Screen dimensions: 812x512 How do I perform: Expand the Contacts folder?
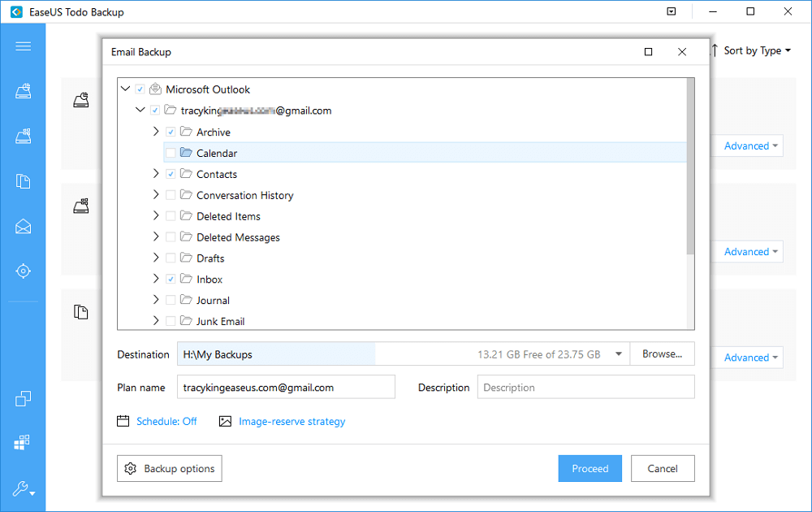click(156, 174)
